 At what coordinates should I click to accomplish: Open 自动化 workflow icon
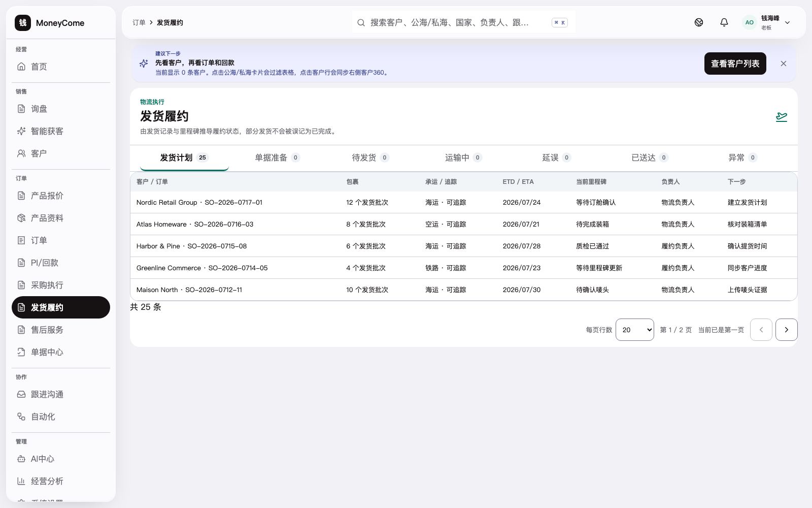[21, 417]
